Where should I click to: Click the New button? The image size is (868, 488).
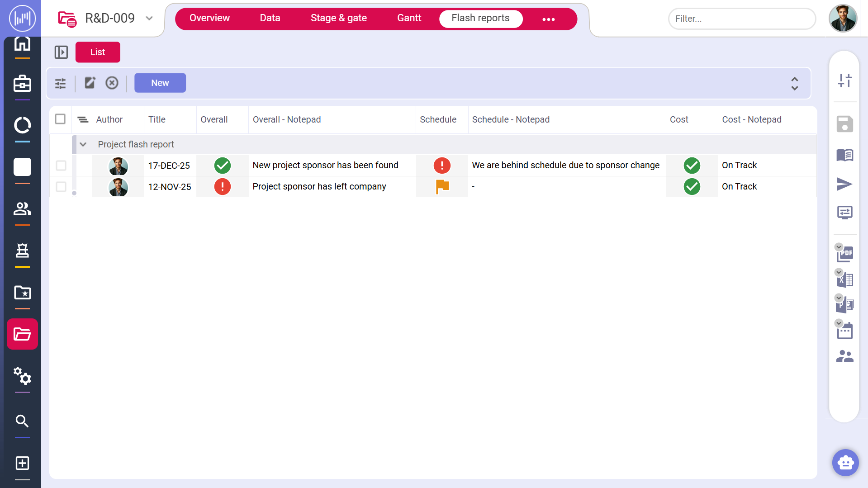[160, 83]
